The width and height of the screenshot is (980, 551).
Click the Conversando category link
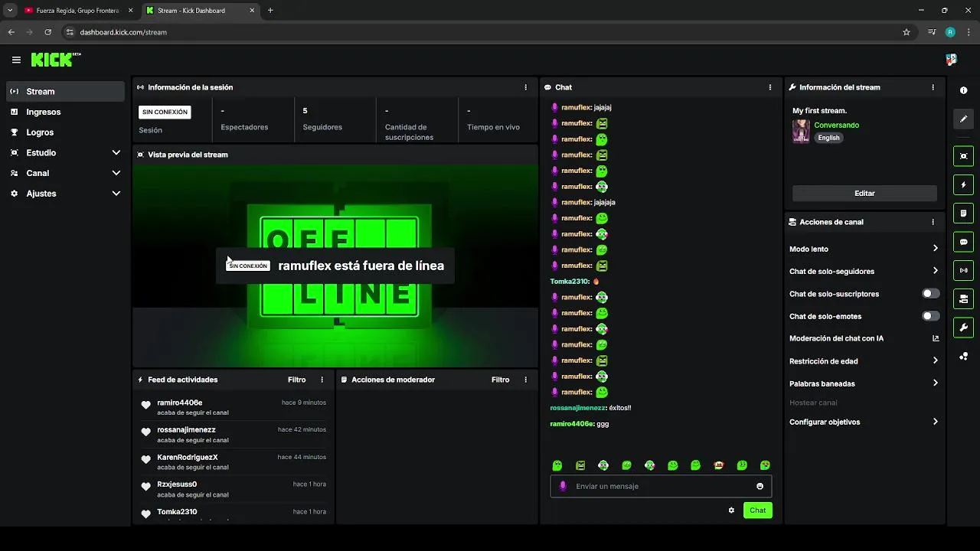pos(836,125)
